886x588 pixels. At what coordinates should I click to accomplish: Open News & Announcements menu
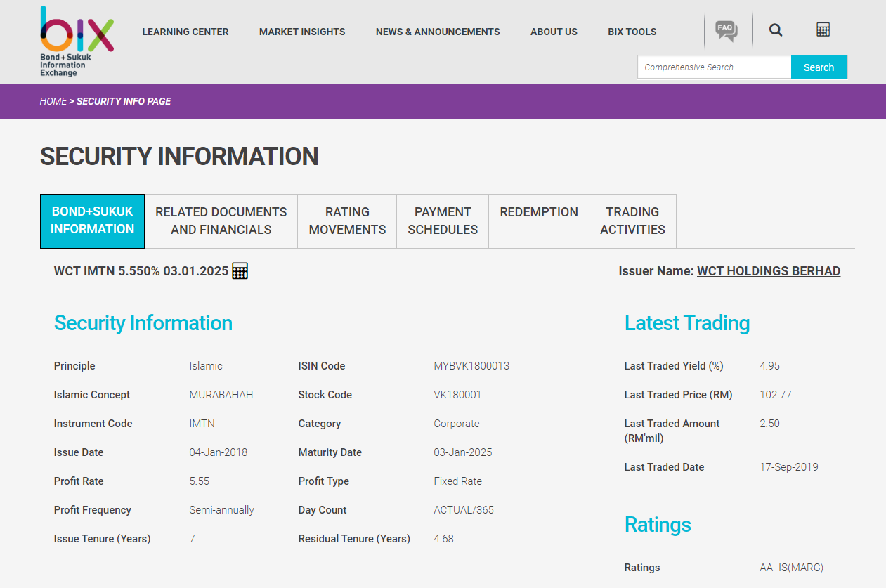coord(438,32)
